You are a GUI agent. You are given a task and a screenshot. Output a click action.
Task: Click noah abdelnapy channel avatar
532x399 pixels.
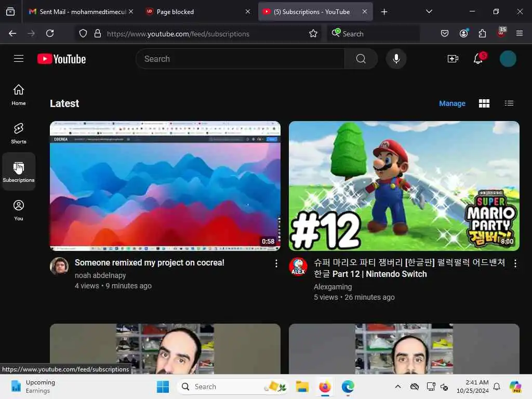[59, 265]
